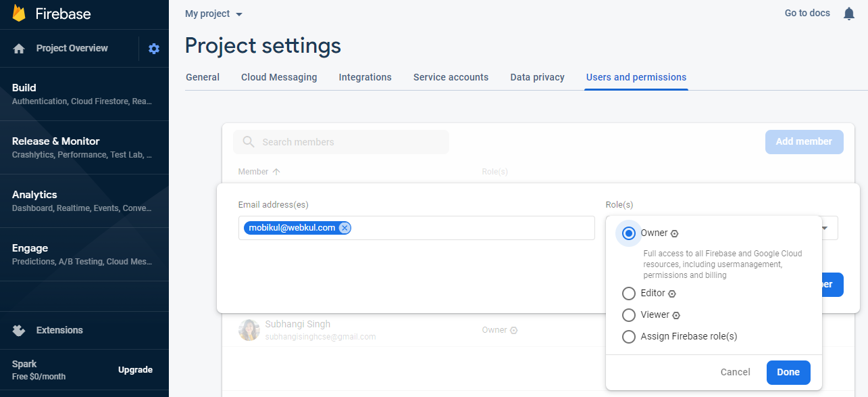868x397 pixels.
Task: Open the Project Overview home icon
Action: 19,49
